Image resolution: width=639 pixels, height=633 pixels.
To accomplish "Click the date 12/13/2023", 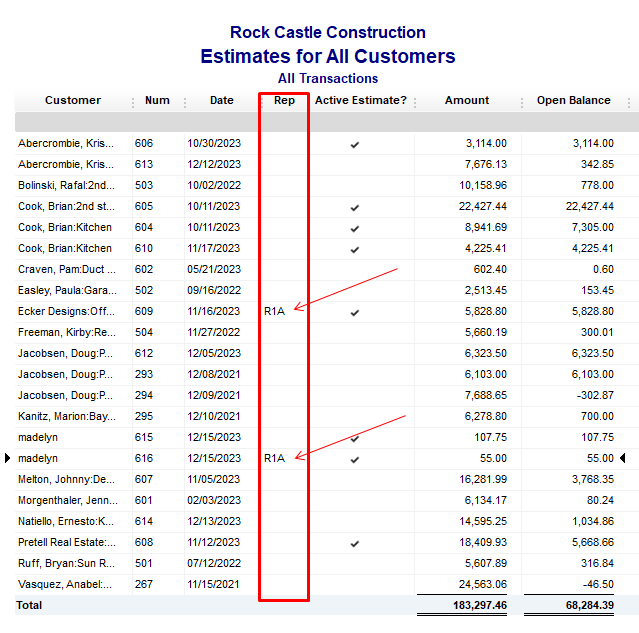I will [x=214, y=521].
